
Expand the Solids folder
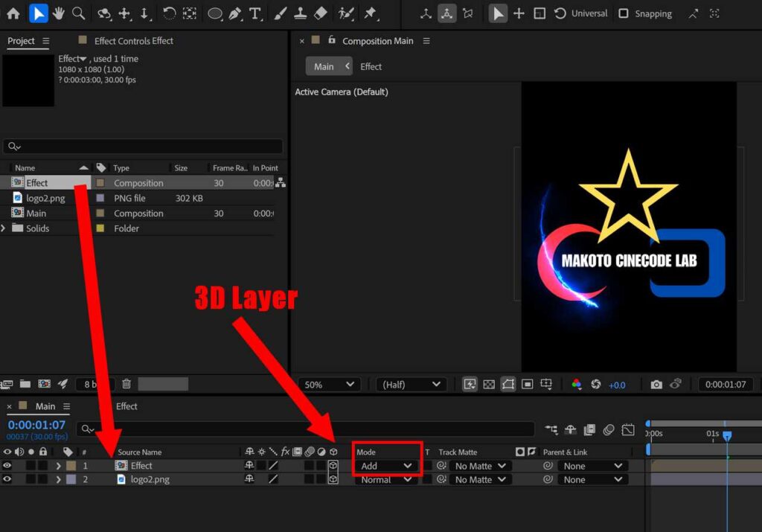pyautogui.click(x=4, y=228)
